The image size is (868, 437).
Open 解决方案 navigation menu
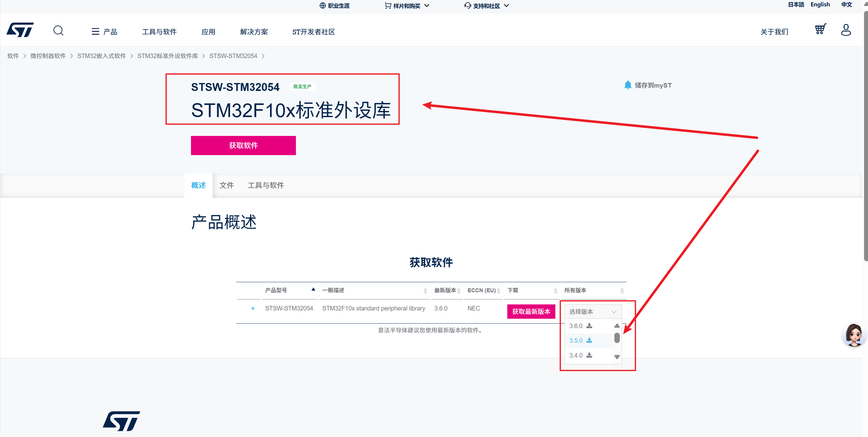click(254, 32)
